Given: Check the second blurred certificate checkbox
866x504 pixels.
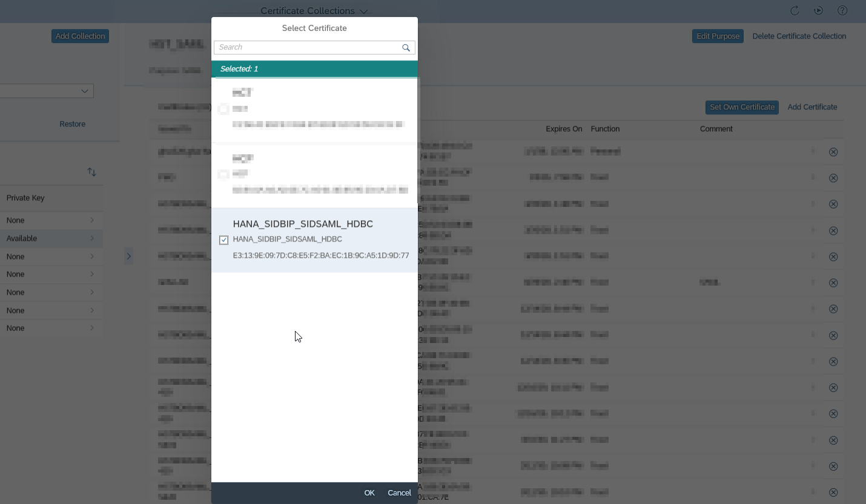Looking at the screenshot, I should [223, 174].
